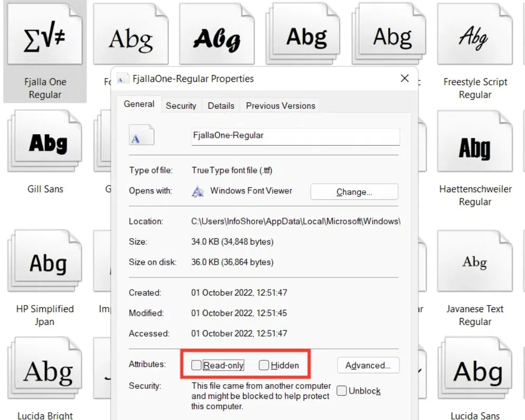525x420 pixels.
Task: Open Advanced... attributes dialog
Action: (x=368, y=366)
